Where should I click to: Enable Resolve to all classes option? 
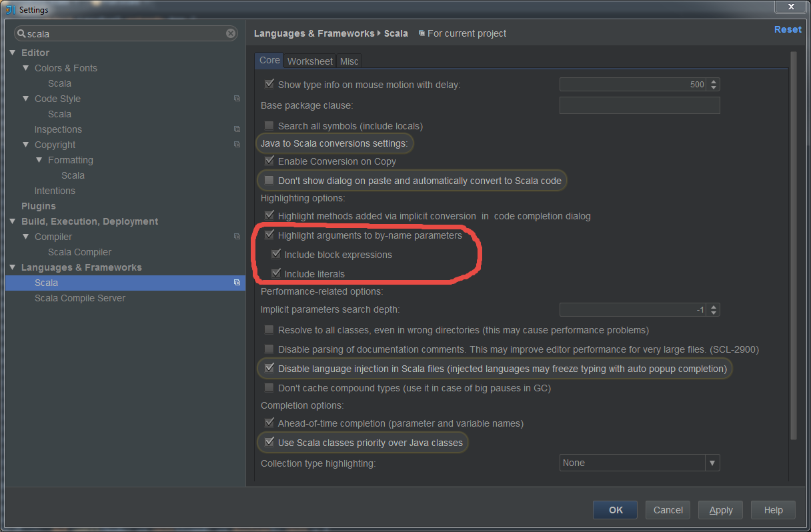269,330
